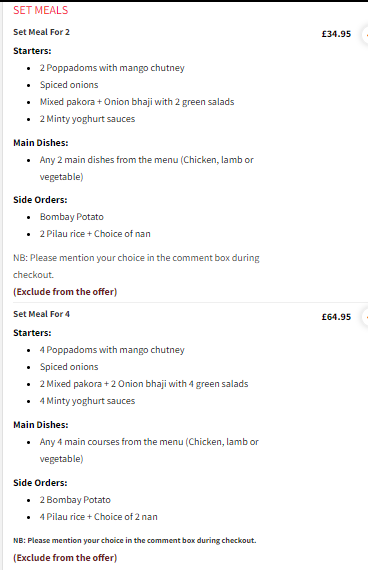Image resolution: width=368 pixels, height=570 pixels.
Task: Add Set Meal For 2 via plus icon
Action: [365, 35]
